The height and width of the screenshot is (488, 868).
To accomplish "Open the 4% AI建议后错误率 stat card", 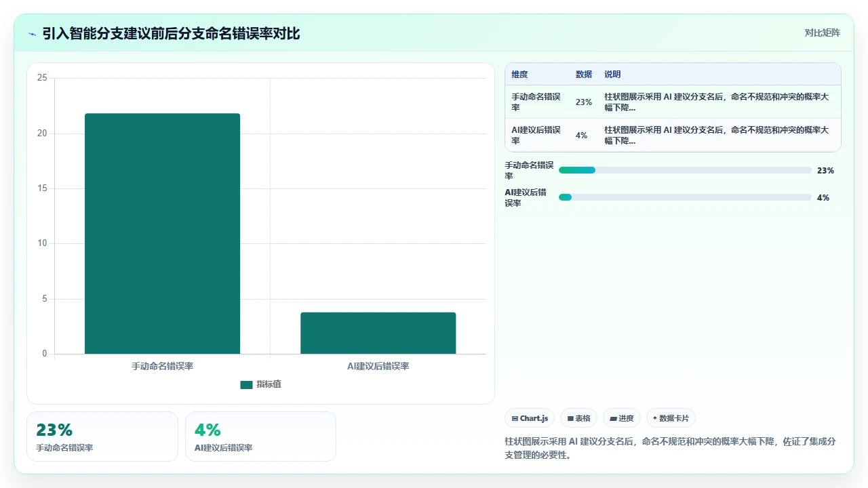I will [260, 436].
